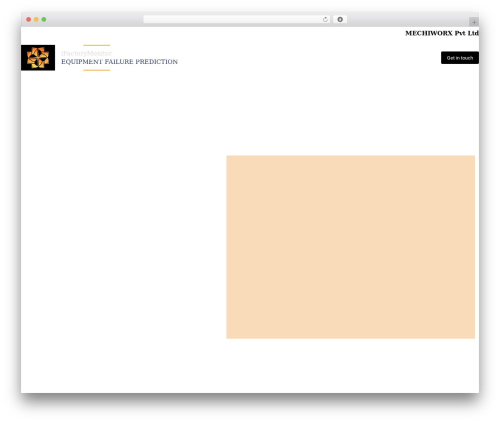Close the window with the red button
This screenshot has width=500, height=423.
click(29, 19)
